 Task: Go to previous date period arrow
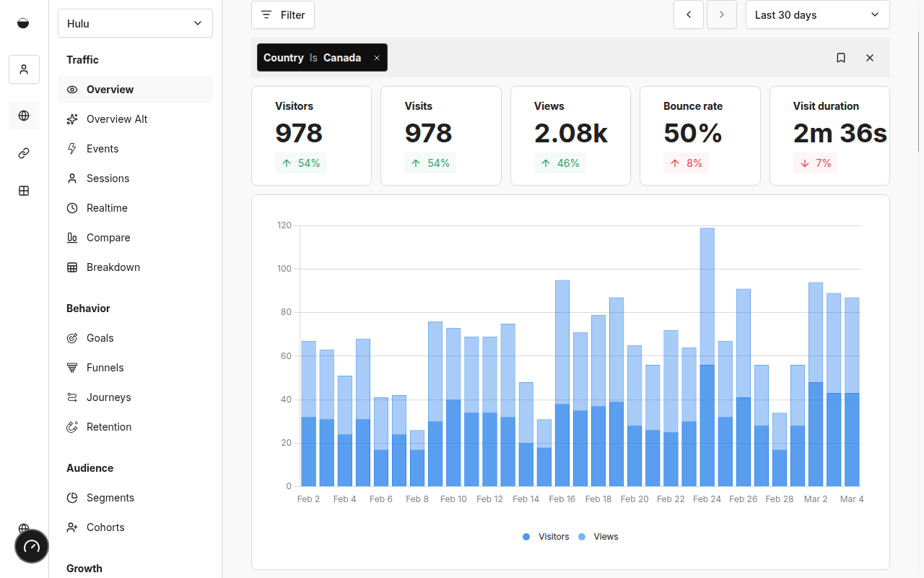click(x=689, y=14)
